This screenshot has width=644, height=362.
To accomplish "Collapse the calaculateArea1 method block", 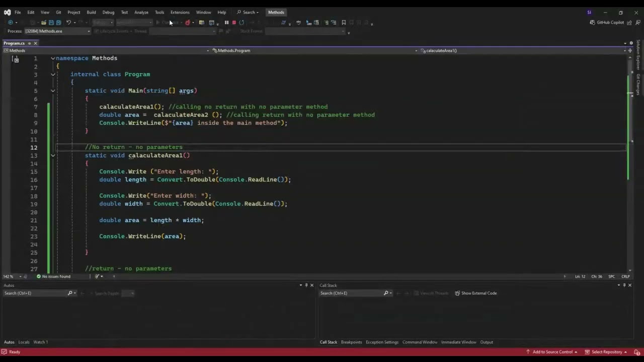I will pos(53,155).
